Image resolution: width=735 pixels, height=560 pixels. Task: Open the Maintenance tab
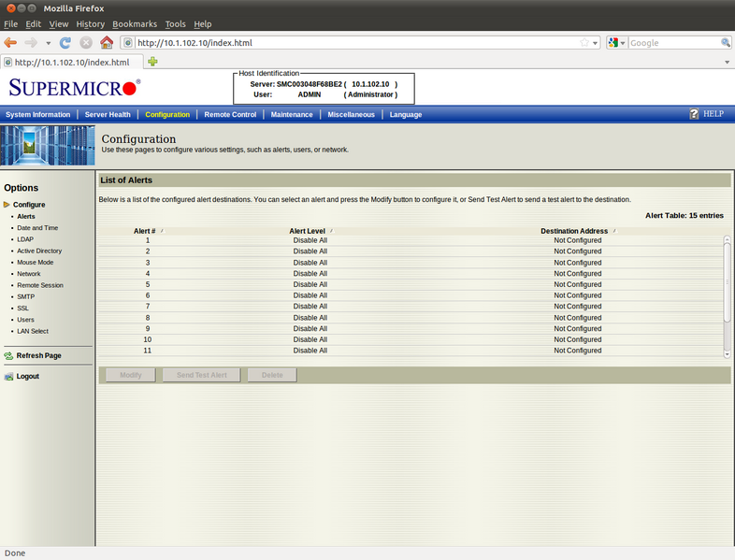[292, 114]
